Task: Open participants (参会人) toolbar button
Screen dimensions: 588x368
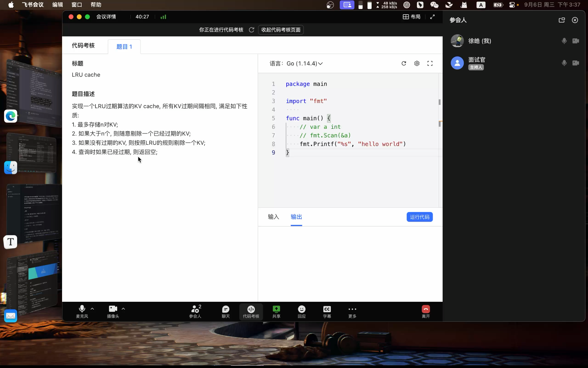Action: (195, 311)
